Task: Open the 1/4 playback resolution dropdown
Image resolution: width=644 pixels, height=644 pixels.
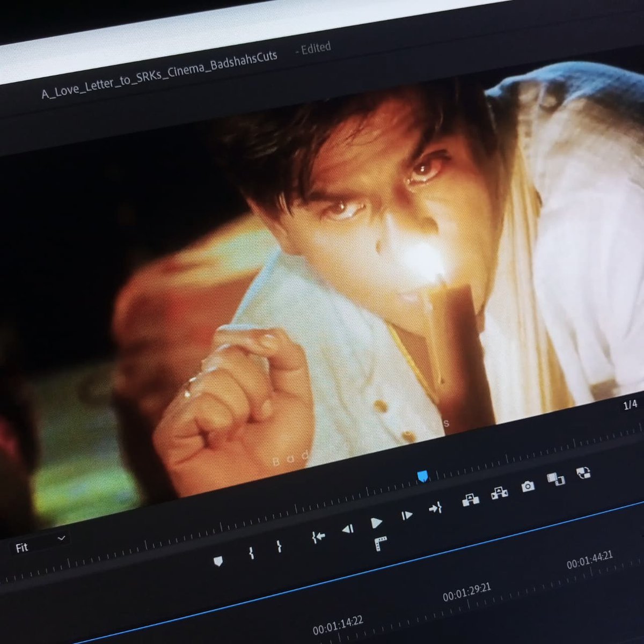Action: [x=631, y=405]
